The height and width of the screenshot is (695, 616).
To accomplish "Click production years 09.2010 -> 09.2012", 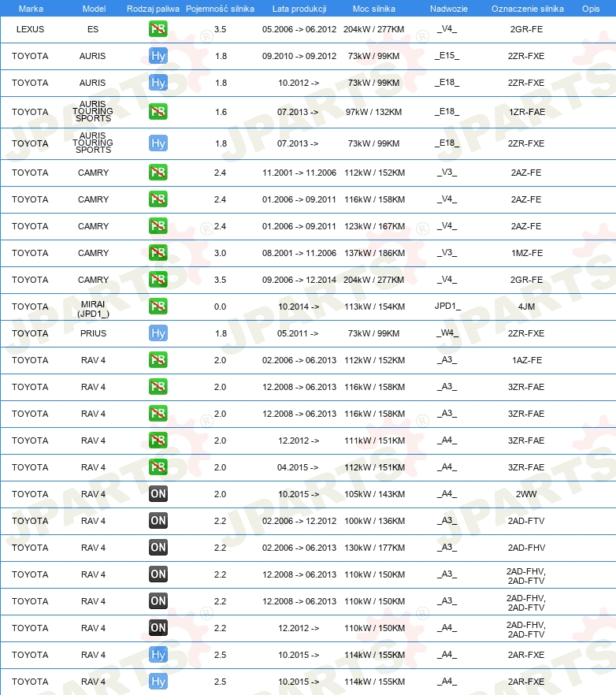I will click(x=299, y=56).
